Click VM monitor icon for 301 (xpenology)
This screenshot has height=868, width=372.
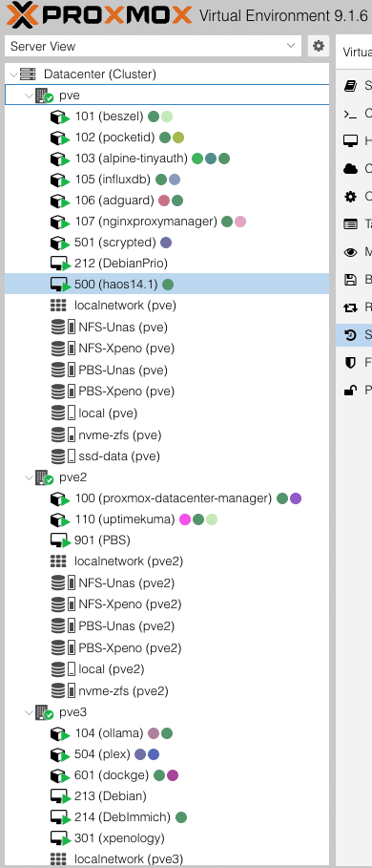click(59, 838)
